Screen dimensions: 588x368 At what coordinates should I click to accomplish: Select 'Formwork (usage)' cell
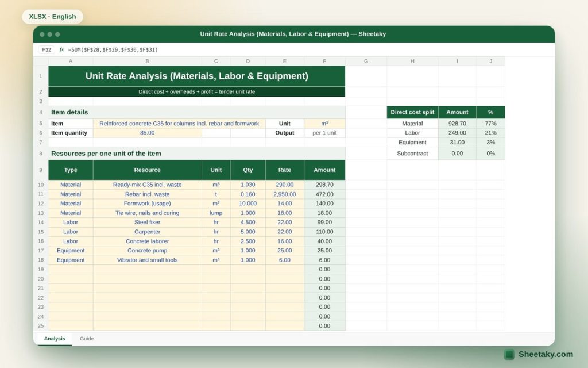pos(147,204)
